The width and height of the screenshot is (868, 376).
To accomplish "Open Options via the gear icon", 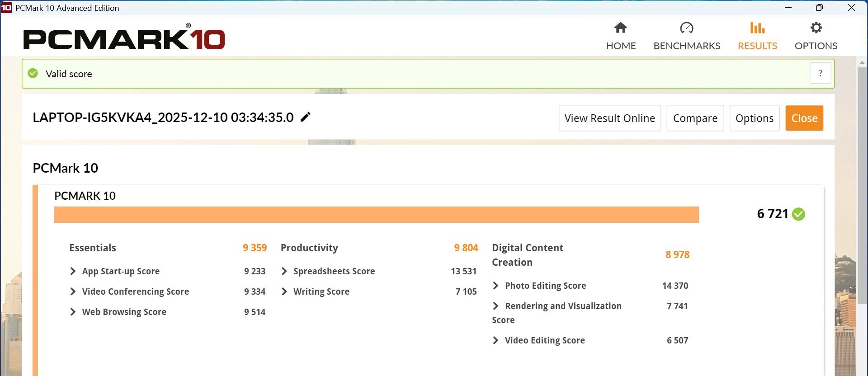I will [816, 28].
